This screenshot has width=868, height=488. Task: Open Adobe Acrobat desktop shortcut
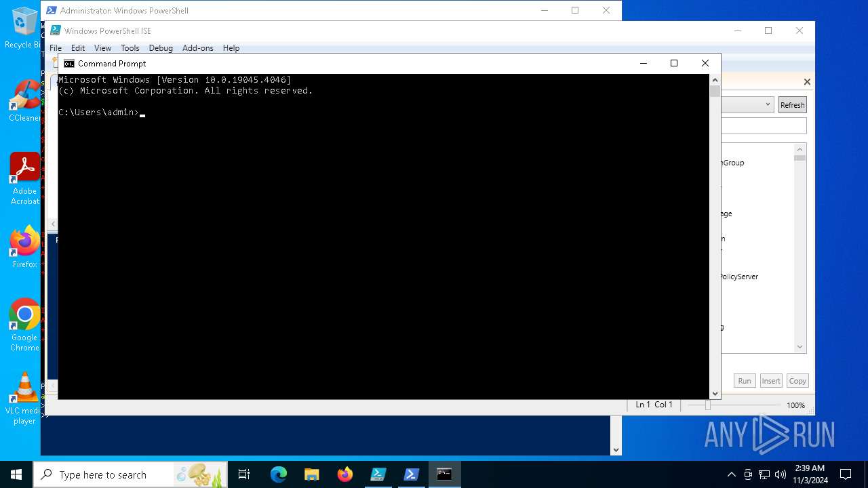(x=24, y=179)
